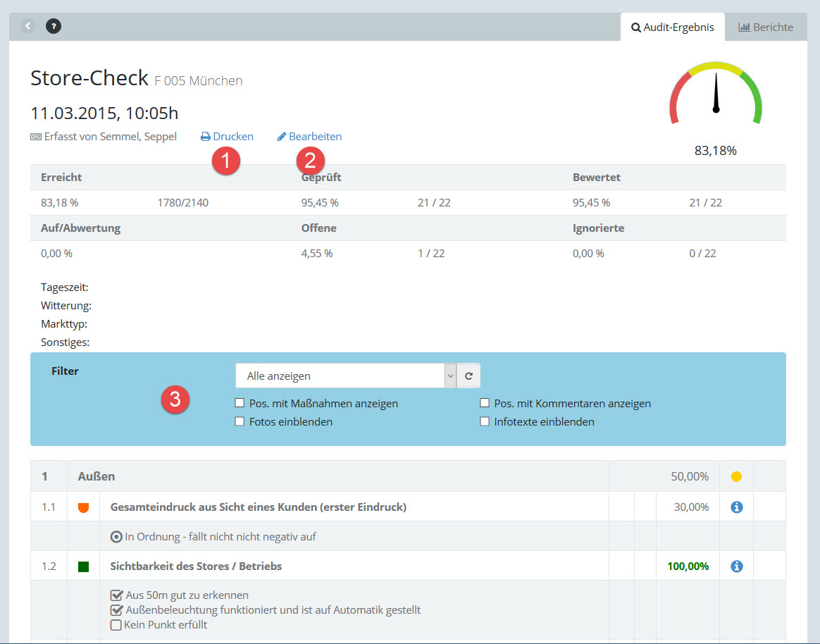
Task: Open info icon for row 1.2 Sichtbarkeit
Action: pos(736,566)
